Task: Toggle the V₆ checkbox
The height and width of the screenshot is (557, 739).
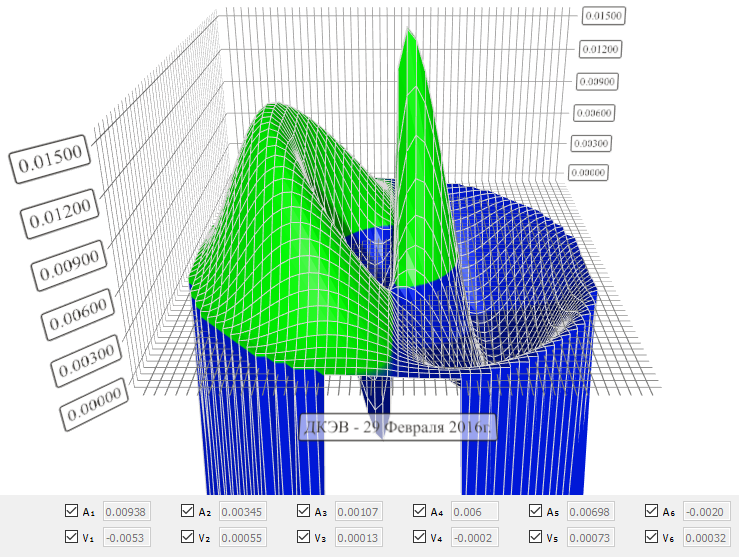Action: [653, 536]
